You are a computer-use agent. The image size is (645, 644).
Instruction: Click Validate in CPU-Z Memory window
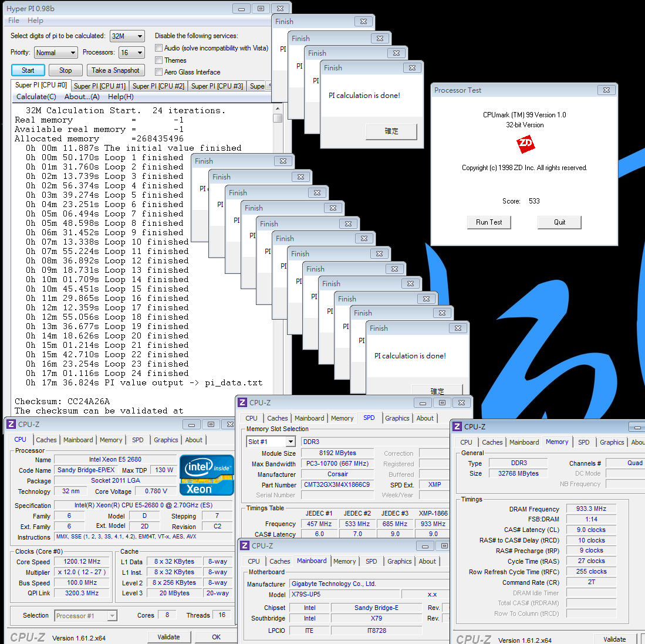coord(614,639)
